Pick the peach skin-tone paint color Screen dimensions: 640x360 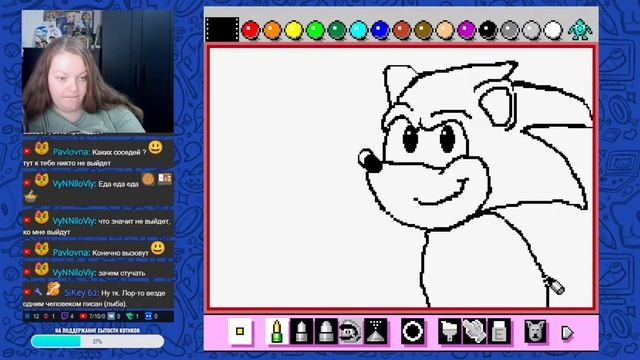tap(445, 30)
